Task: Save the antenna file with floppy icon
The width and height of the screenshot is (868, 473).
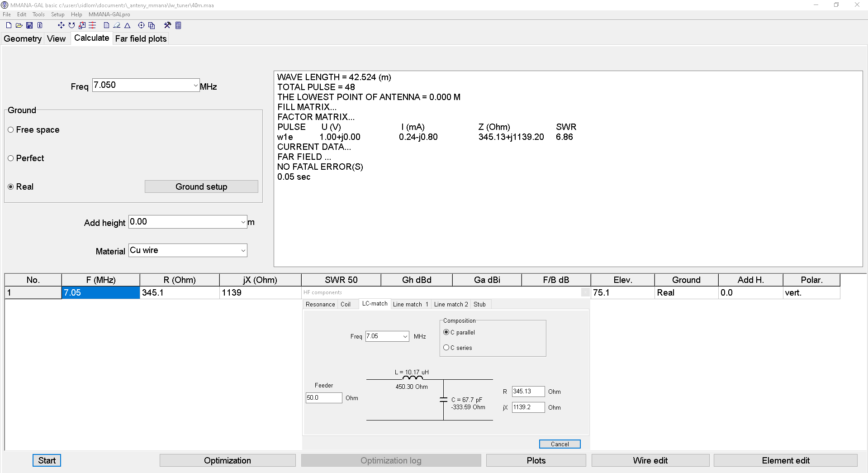Action: 29,25
